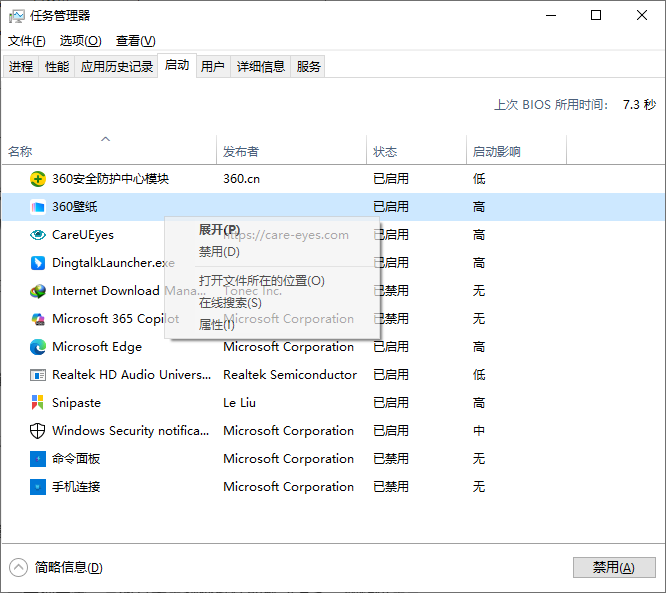Switch to the 服务 tab
This screenshot has height=593, width=666.
tap(308, 67)
